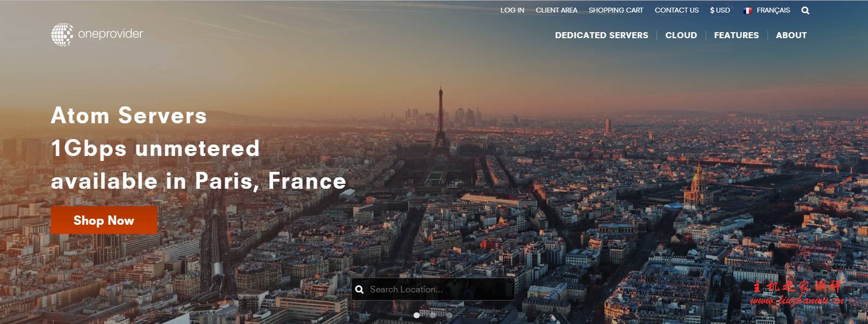
Task: Click the Log In link
Action: [512, 10]
